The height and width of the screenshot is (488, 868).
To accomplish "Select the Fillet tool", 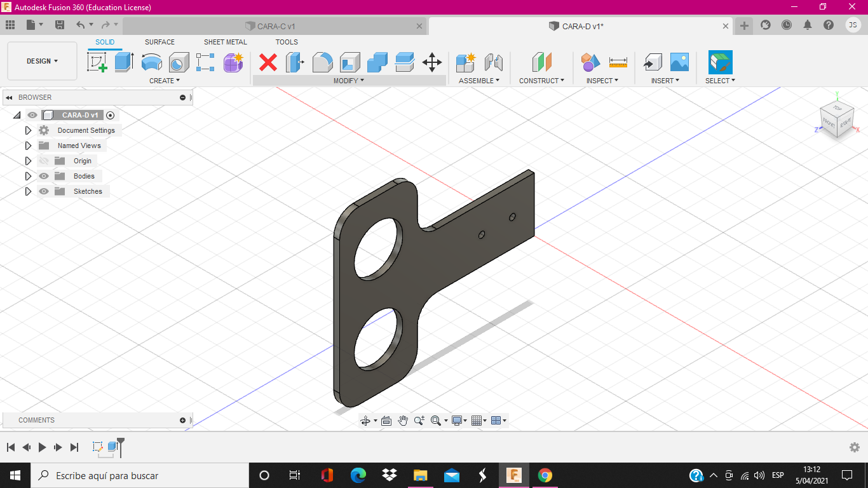I will 323,62.
